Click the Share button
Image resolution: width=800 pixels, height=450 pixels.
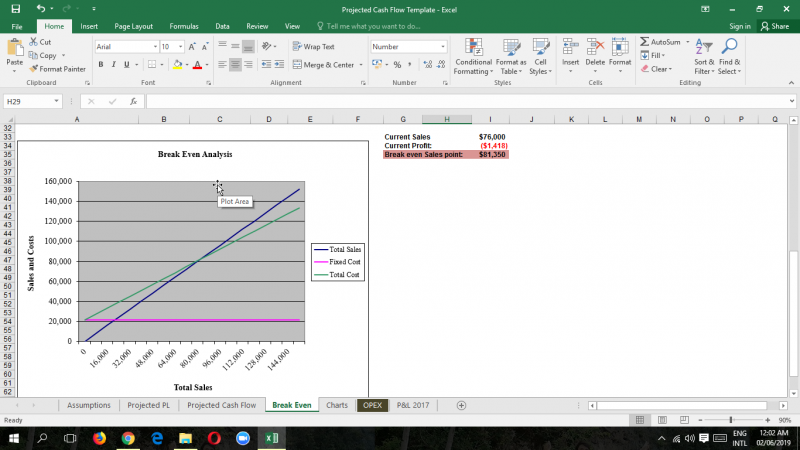tap(775, 26)
